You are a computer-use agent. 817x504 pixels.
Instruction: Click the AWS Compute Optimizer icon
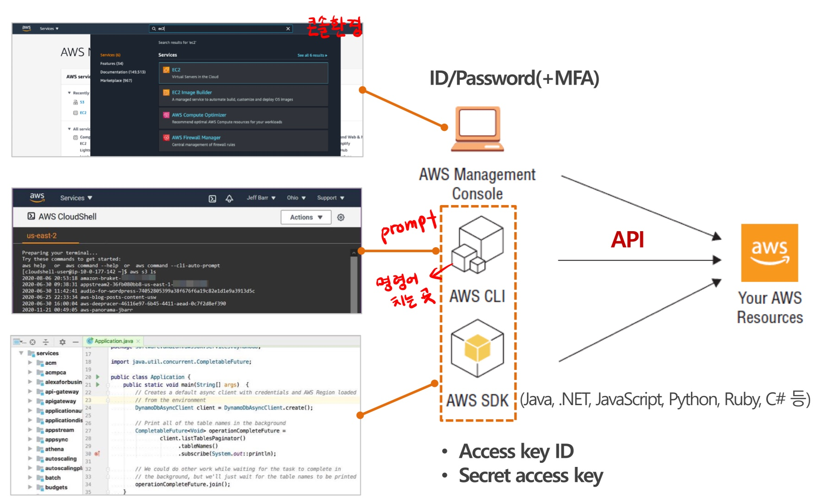[166, 115]
